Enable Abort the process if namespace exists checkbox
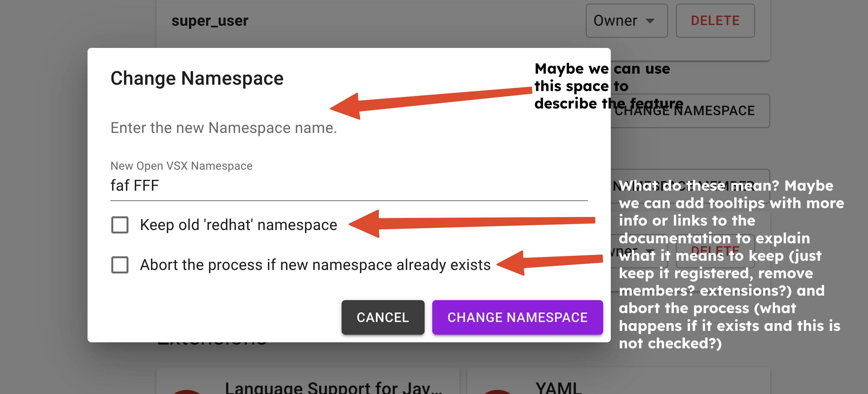The height and width of the screenshot is (394, 868). pos(120,265)
